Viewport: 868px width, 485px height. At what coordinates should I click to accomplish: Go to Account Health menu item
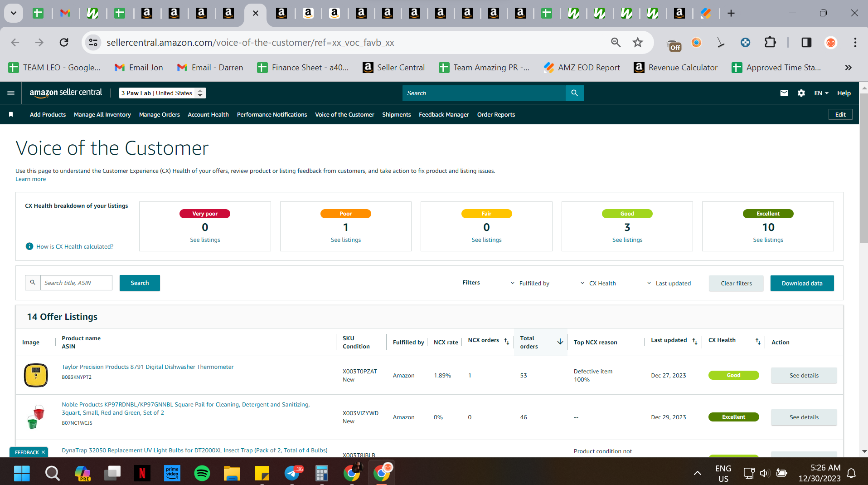point(208,114)
